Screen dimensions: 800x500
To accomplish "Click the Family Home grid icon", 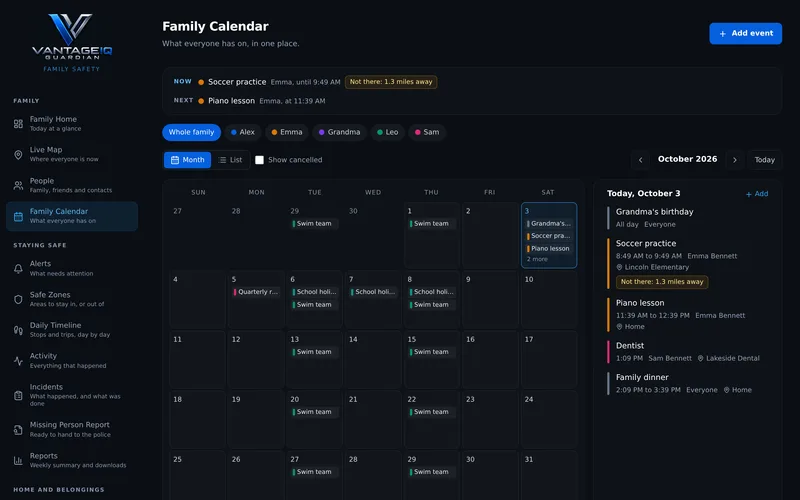I will click(18, 123).
